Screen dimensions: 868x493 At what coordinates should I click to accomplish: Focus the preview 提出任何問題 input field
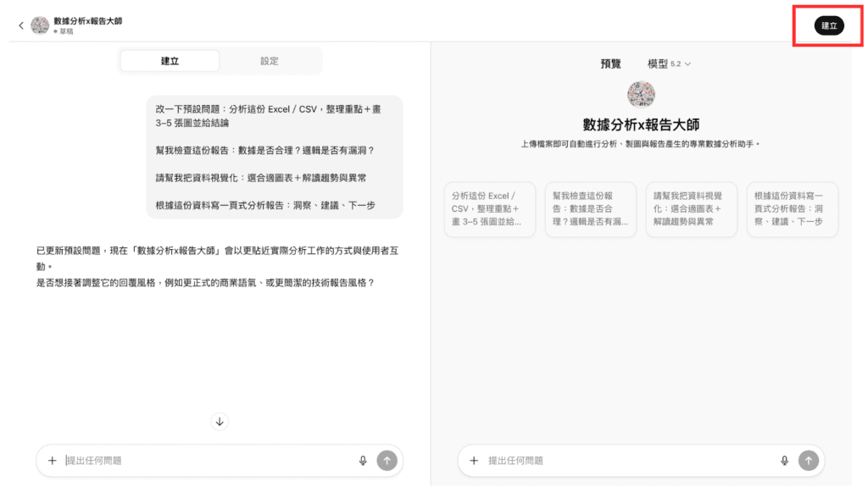pos(627,460)
